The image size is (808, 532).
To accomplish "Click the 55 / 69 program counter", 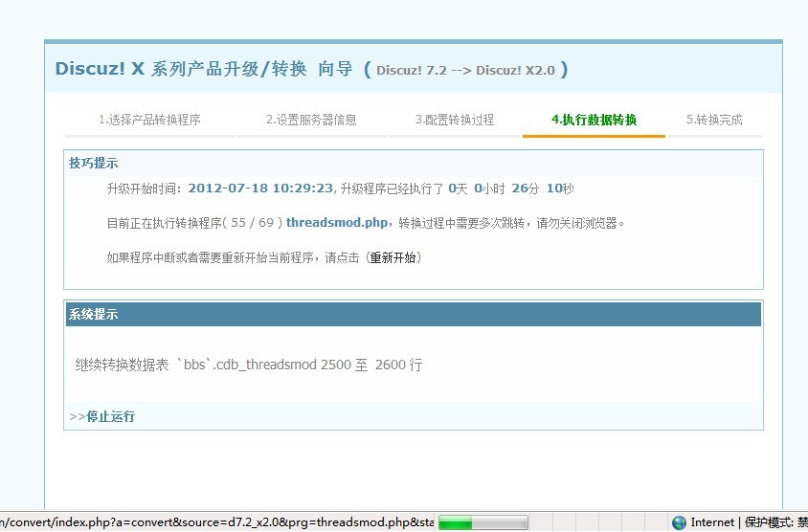I will coord(252,223).
